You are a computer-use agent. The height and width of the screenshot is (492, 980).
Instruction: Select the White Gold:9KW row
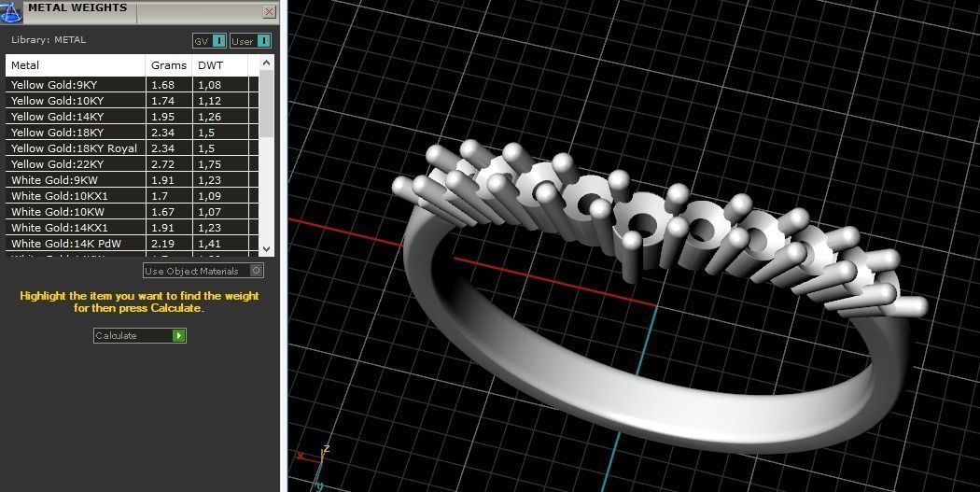click(132, 180)
